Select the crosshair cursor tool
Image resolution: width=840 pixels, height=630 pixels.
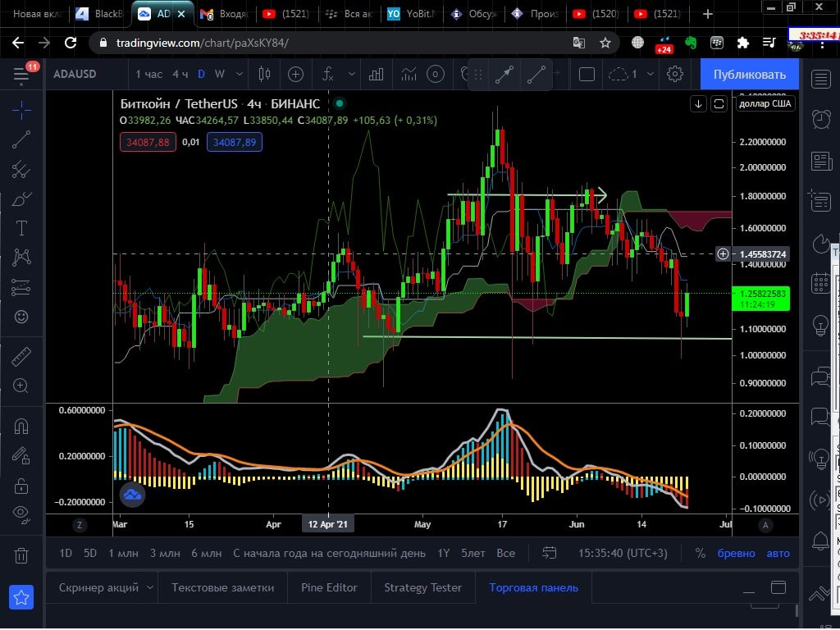pyautogui.click(x=21, y=111)
